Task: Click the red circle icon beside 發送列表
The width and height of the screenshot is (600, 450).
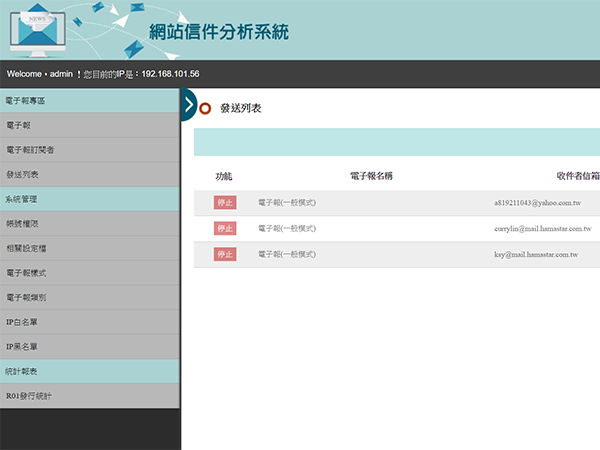Action: coord(205,109)
